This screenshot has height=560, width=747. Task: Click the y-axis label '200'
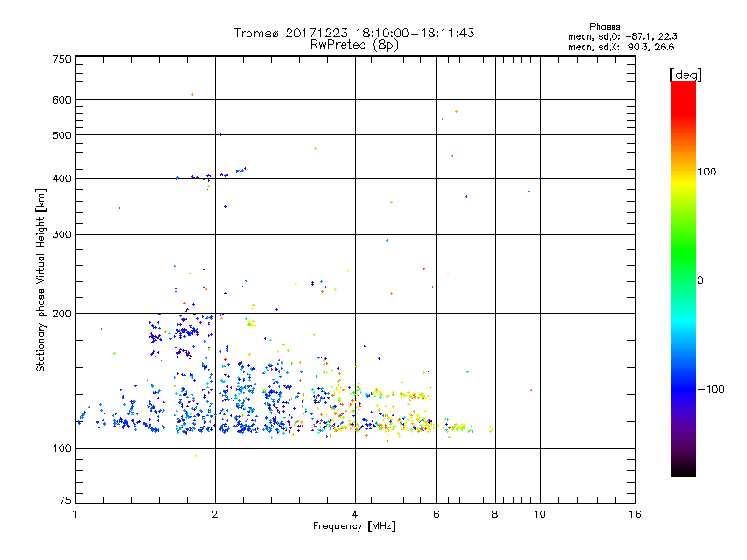tap(62, 314)
